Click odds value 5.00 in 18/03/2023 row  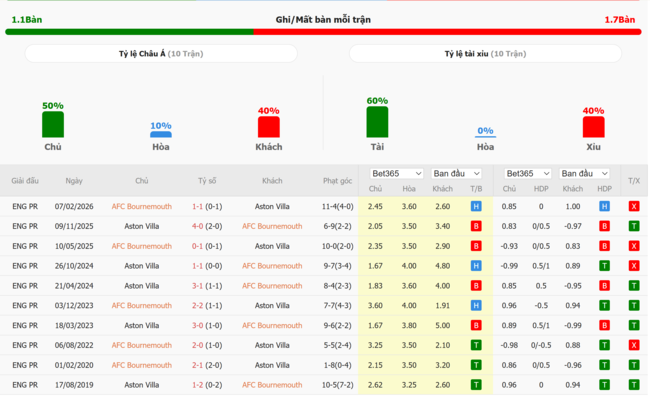[442, 325]
